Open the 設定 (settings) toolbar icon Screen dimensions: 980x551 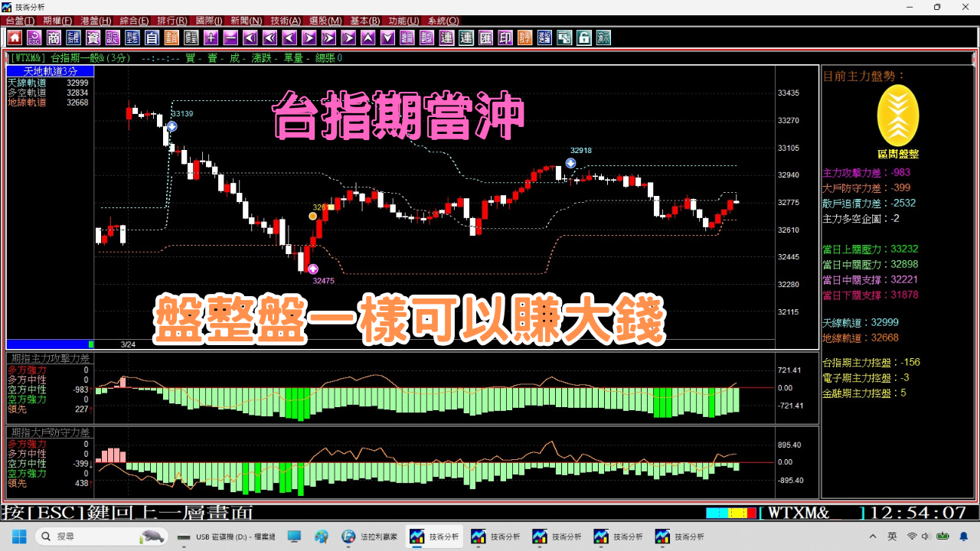coord(113,37)
